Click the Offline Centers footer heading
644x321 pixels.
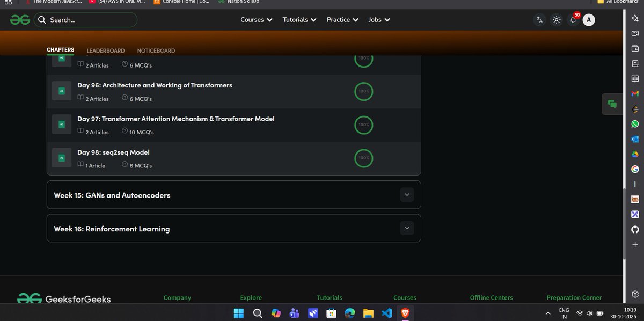pyautogui.click(x=491, y=297)
